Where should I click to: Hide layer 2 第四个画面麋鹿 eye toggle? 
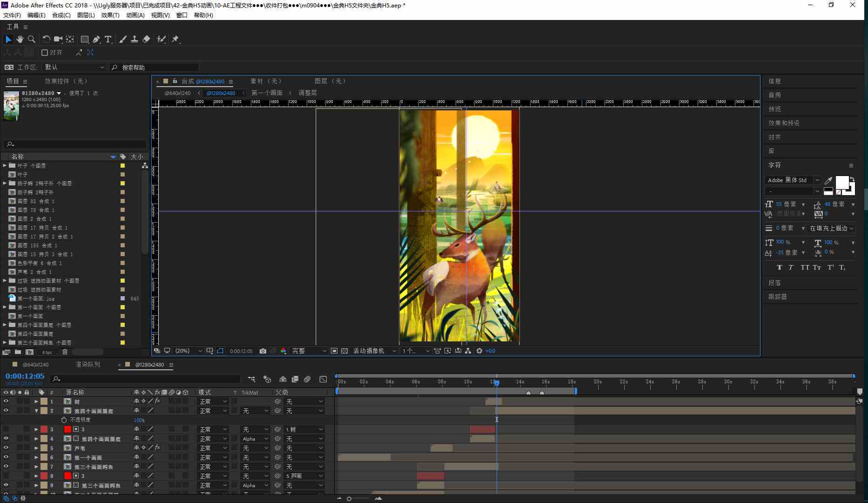tap(6, 411)
